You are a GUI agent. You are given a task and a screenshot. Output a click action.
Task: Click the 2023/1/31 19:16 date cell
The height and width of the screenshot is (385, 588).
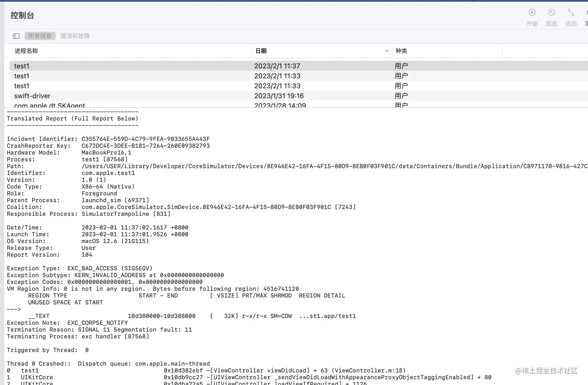pos(279,96)
